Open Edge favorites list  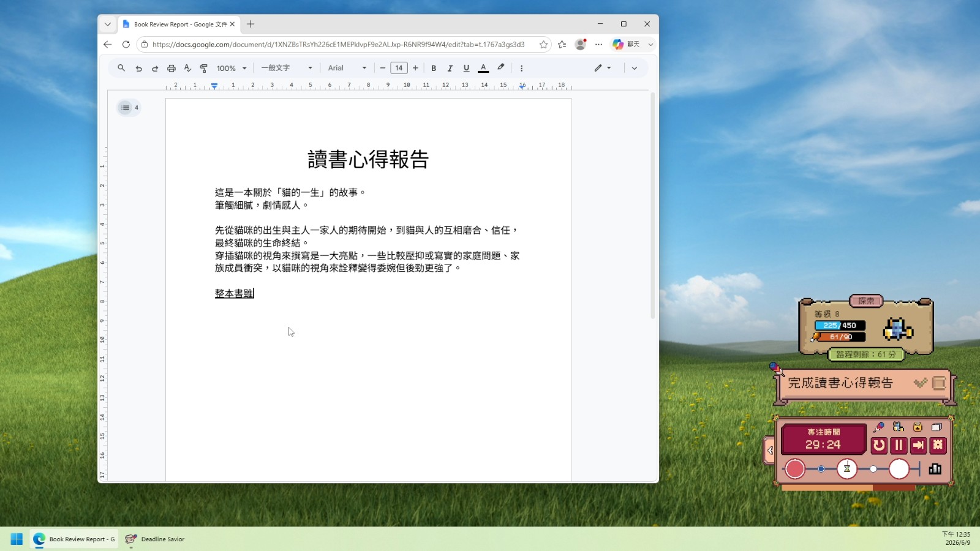[x=562, y=44]
